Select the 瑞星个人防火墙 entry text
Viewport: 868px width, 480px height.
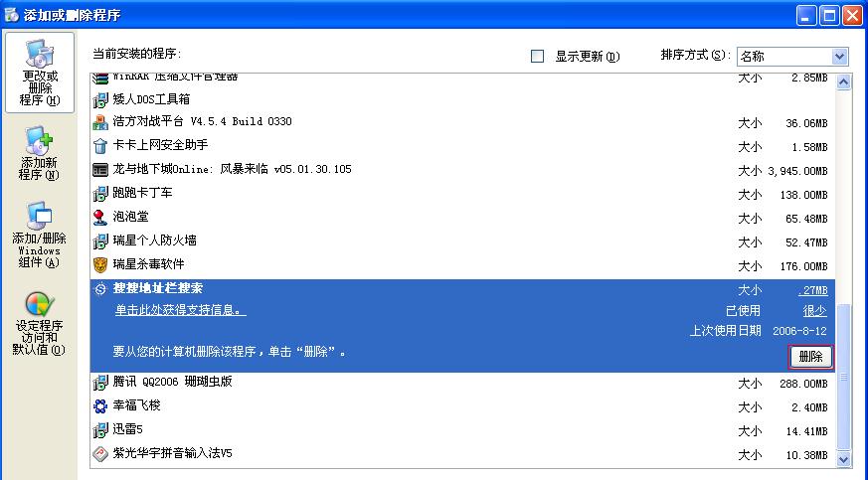(154, 240)
